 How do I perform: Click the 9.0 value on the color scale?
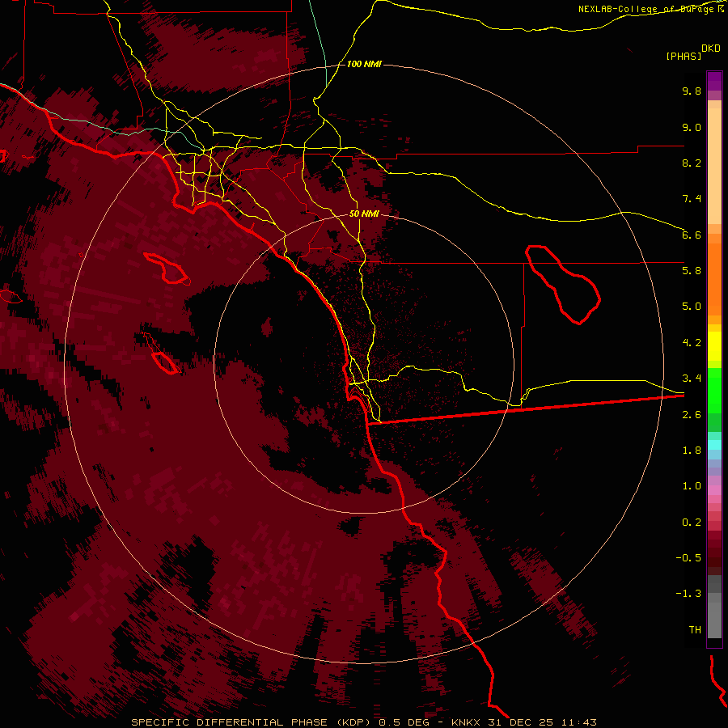(x=692, y=127)
